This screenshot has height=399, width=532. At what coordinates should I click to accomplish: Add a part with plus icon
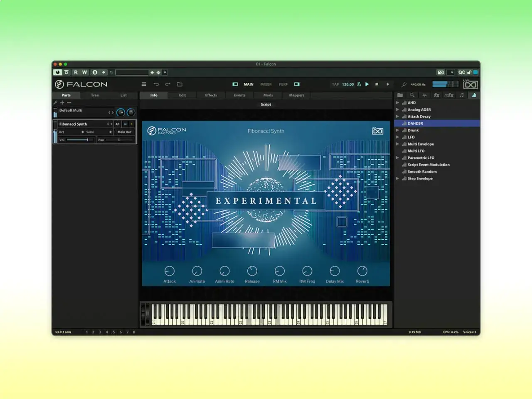(62, 103)
